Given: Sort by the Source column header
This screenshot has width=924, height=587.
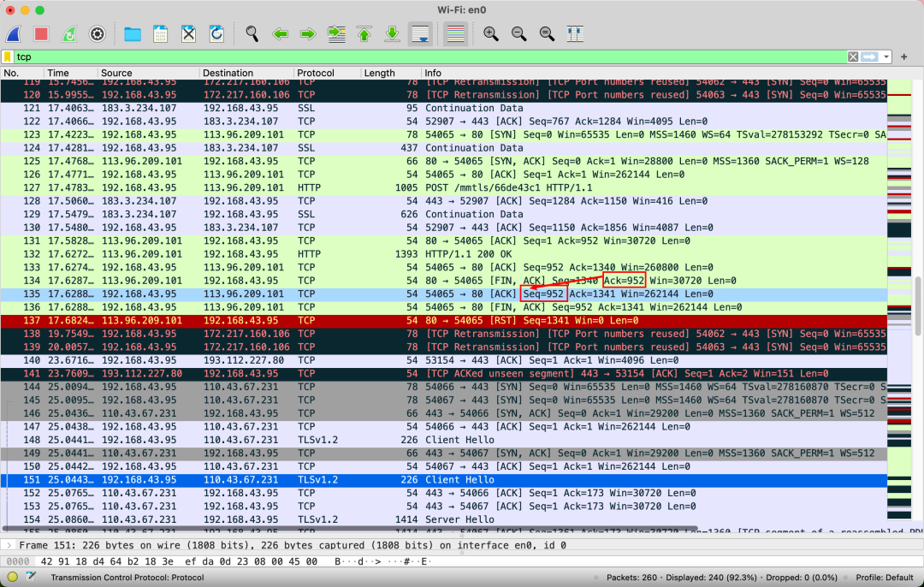Looking at the screenshot, I should [148, 73].
